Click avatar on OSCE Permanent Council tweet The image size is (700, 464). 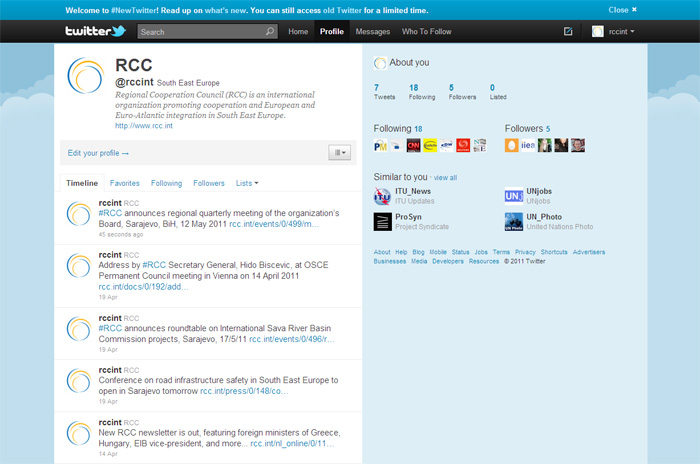tap(79, 265)
